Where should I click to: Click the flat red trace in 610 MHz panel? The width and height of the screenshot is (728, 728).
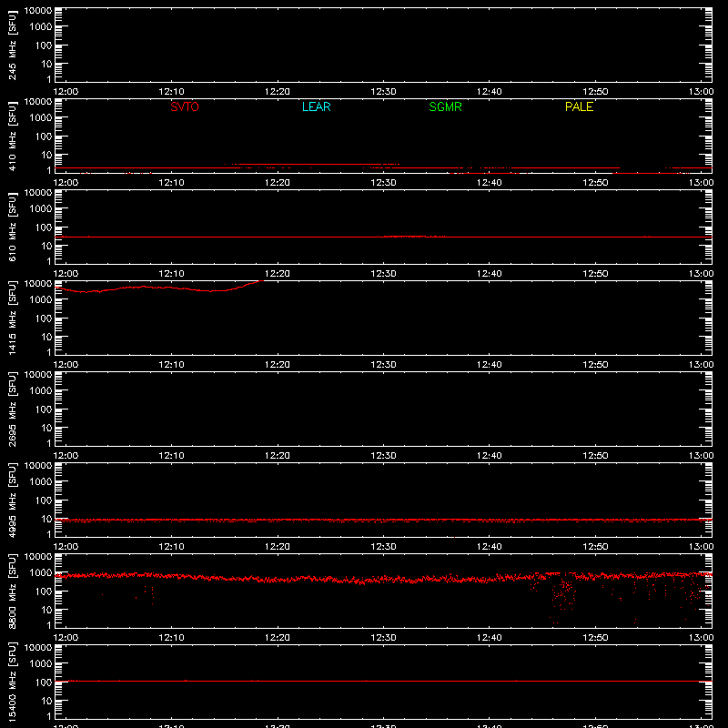pos(383,237)
